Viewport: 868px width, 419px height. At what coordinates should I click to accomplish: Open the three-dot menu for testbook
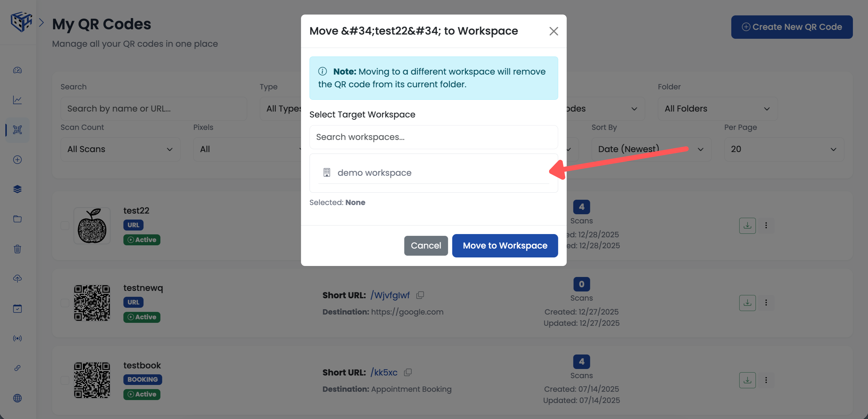click(766, 380)
